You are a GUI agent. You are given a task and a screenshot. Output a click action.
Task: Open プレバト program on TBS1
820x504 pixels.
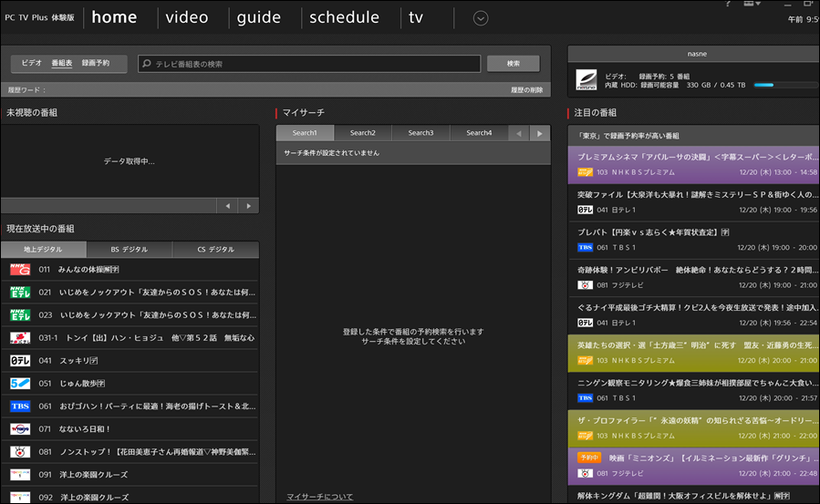[694, 240]
